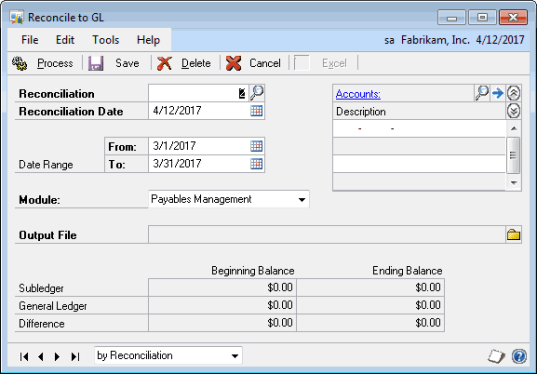Click the first account number row
The height and width of the screenshot is (374, 537).
click(419, 128)
